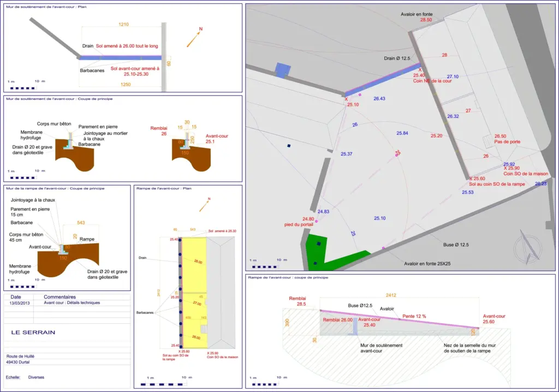Click the orange north arrow in top-left plan
559x392 pixels.
[x=194, y=38]
